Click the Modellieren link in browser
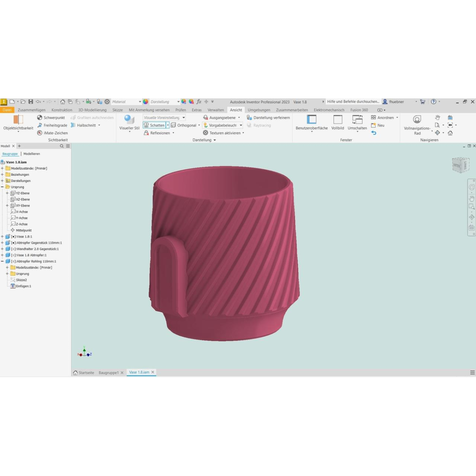476x476 pixels. [x=31, y=154]
